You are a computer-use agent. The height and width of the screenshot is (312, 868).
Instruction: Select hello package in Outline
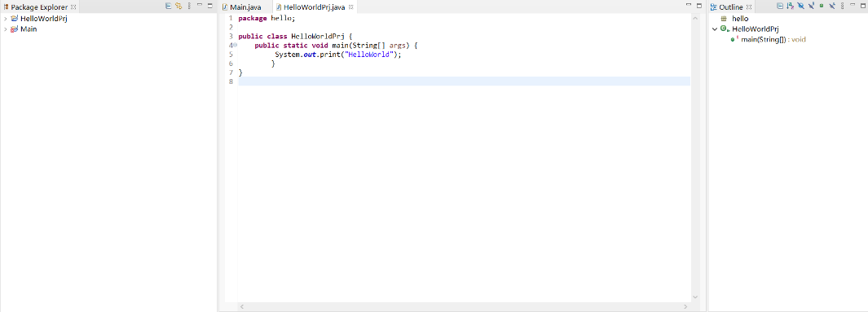[740, 18]
